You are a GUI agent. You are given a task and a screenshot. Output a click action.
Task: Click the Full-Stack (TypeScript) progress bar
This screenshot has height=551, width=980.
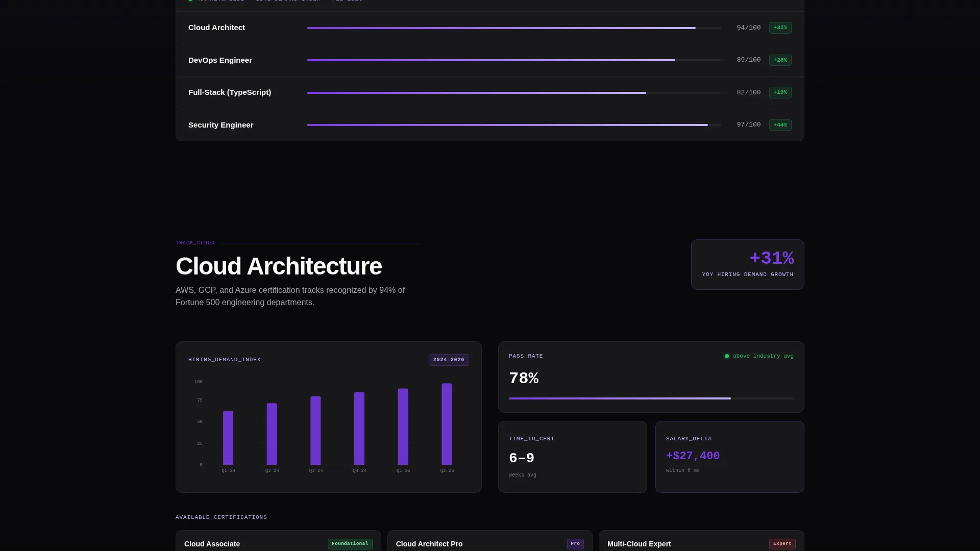click(513, 93)
